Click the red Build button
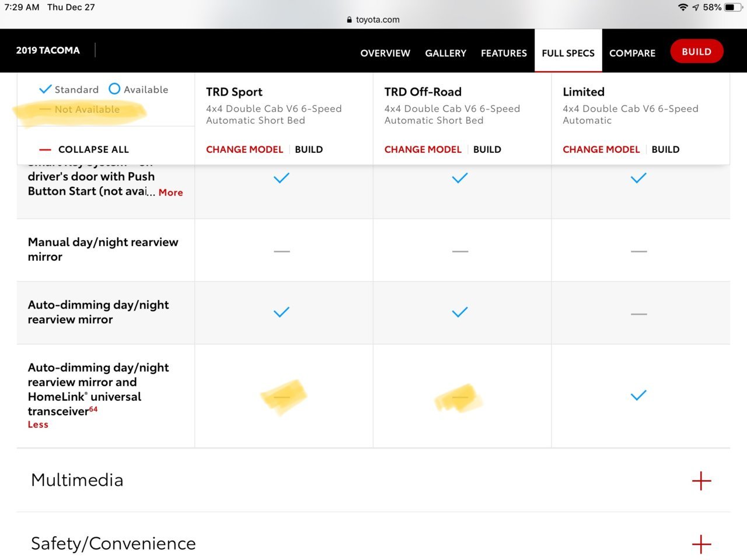The width and height of the screenshot is (747, 560). [697, 51]
